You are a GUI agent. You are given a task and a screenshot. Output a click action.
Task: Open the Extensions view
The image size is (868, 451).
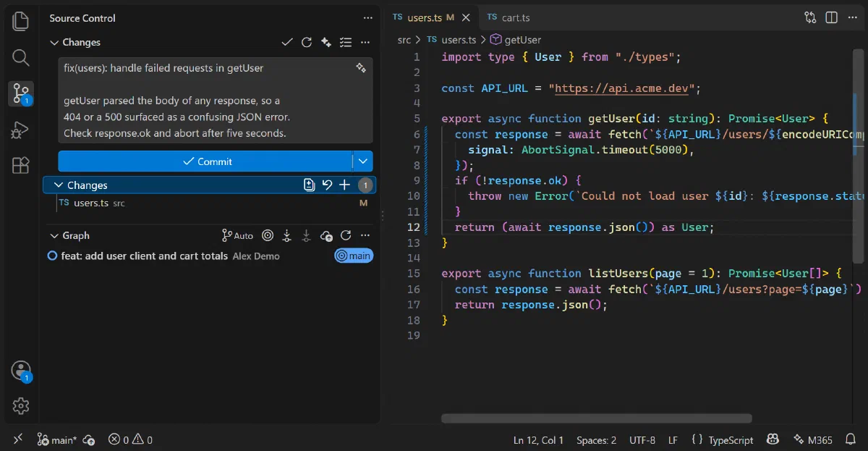click(x=21, y=166)
